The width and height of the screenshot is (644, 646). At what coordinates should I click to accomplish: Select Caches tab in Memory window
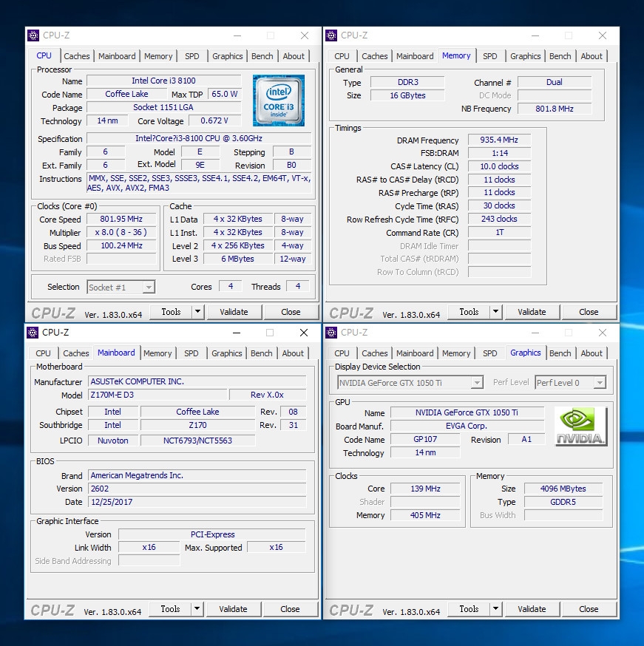point(375,56)
